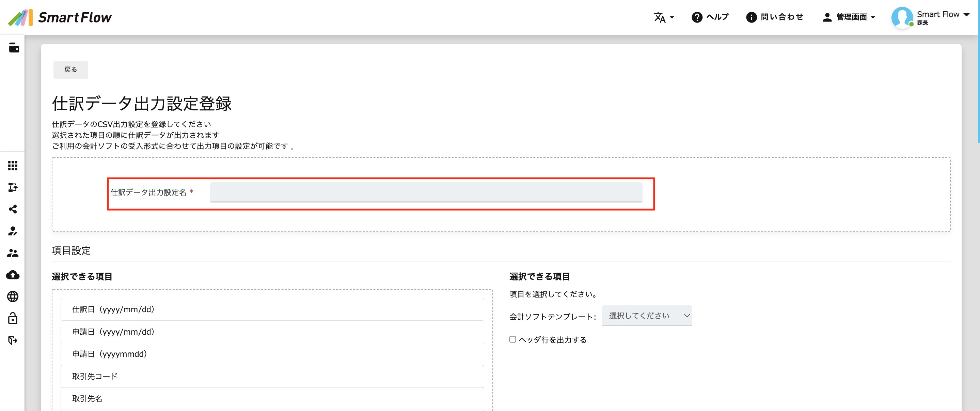Image resolution: width=980 pixels, height=411 pixels.
Task: Open the user edit icon in sidebar
Action: pos(13,231)
